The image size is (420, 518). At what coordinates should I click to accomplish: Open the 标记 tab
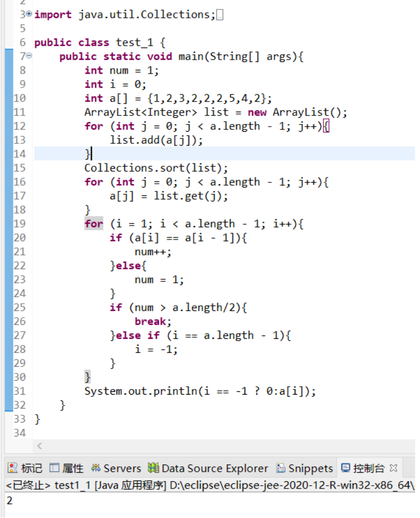point(25,468)
